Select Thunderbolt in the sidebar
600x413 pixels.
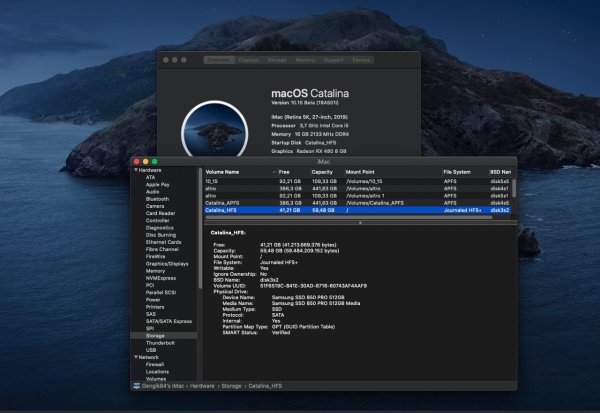160,342
